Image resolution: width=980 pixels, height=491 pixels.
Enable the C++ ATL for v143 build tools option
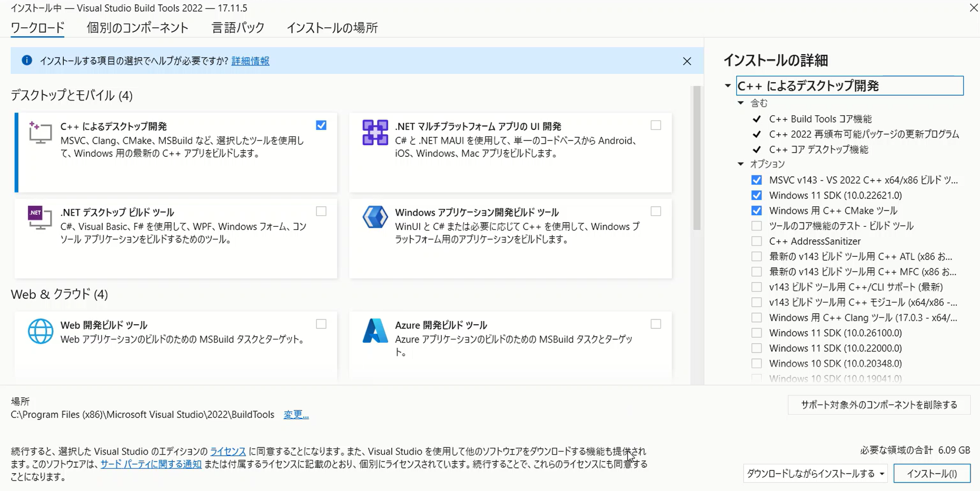757,256
